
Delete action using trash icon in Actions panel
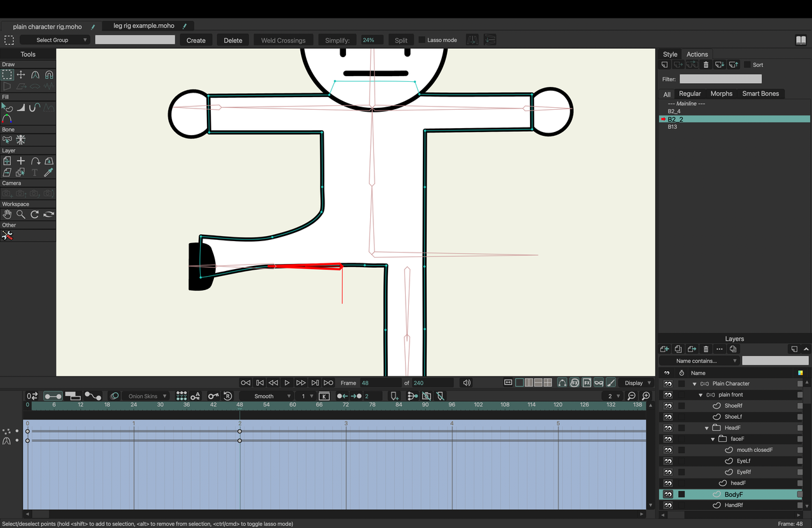[x=705, y=65]
